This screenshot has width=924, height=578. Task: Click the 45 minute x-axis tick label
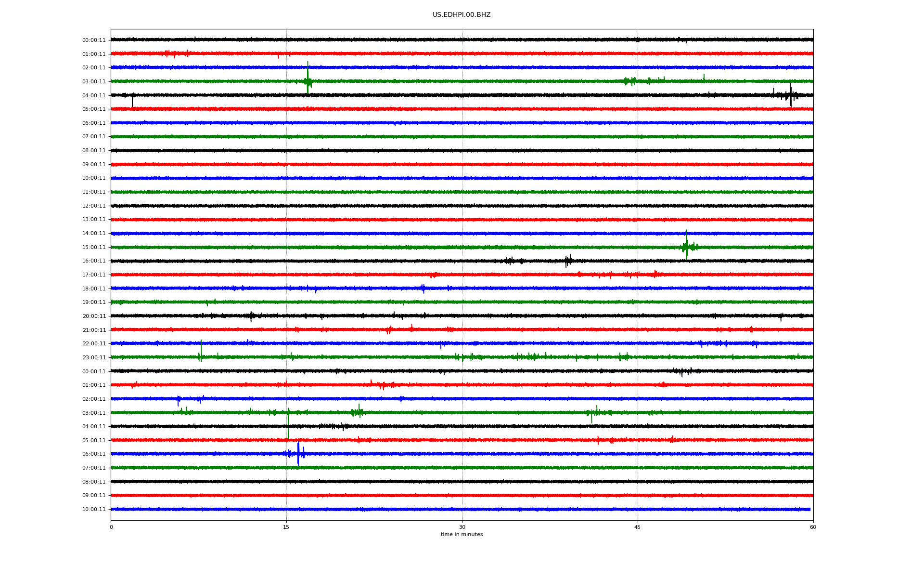click(x=637, y=527)
